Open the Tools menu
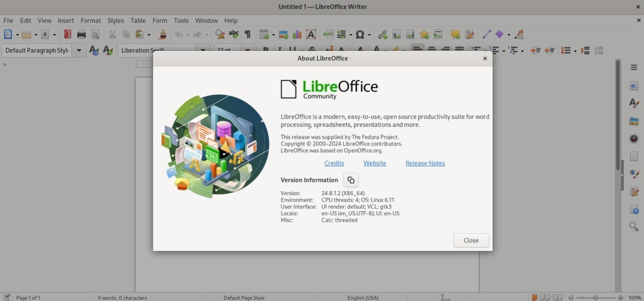 [181, 20]
